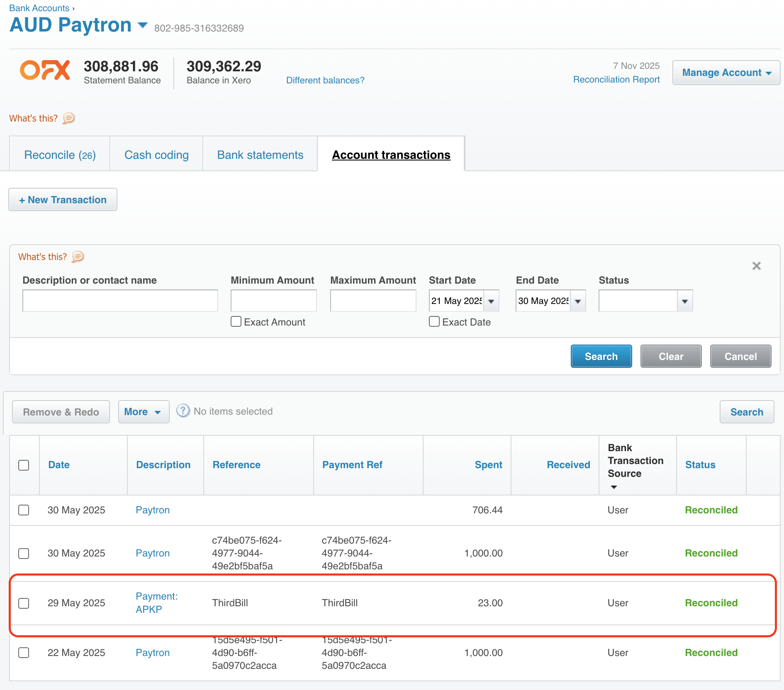784x690 pixels.
Task: Open the Reconciliation Report link
Action: point(616,80)
